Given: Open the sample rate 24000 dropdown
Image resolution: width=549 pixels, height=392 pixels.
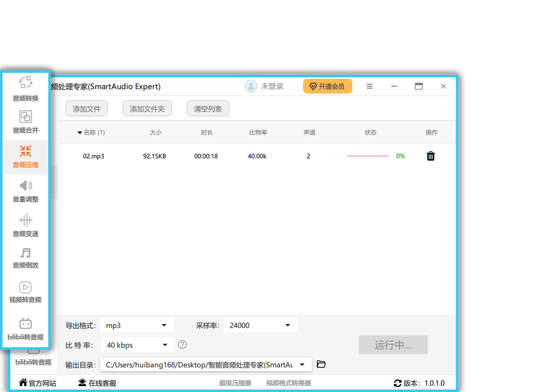Looking at the screenshot, I should pyautogui.click(x=288, y=326).
